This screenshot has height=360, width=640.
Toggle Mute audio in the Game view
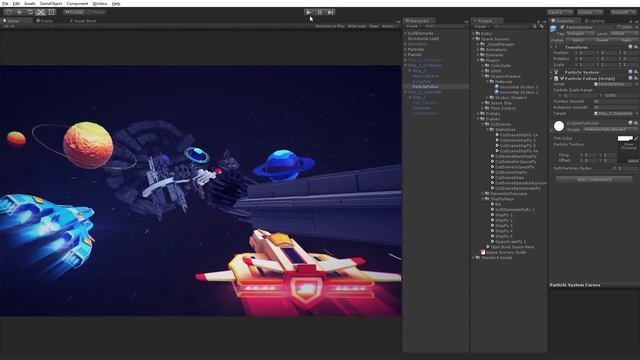(x=357, y=26)
